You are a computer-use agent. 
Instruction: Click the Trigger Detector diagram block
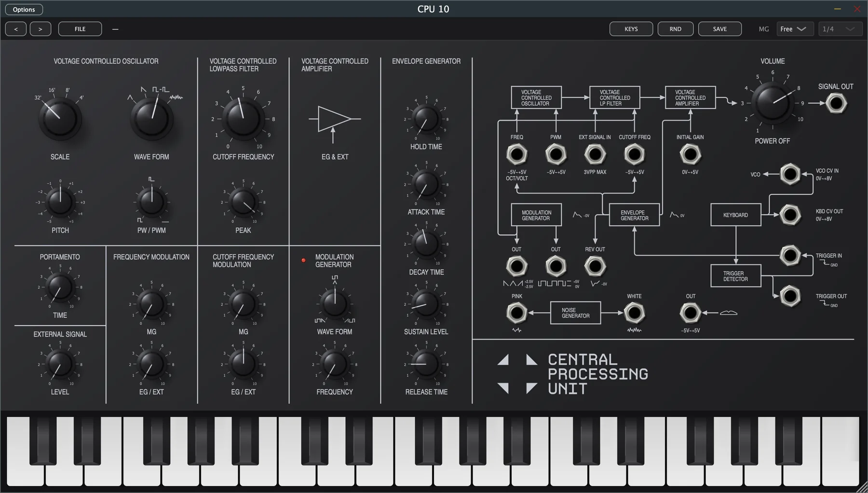click(736, 276)
